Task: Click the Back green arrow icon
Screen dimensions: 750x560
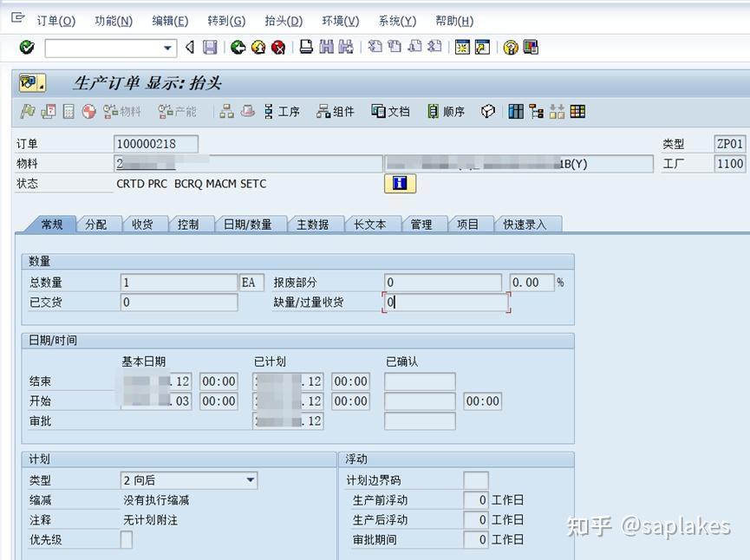Action: point(235,49)
